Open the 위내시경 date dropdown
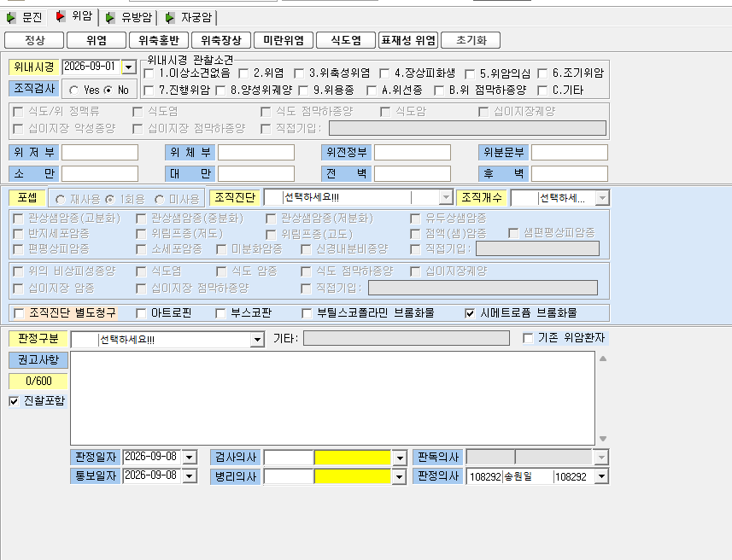The height and width of the screenshot is (560, 732). [128, 67]
